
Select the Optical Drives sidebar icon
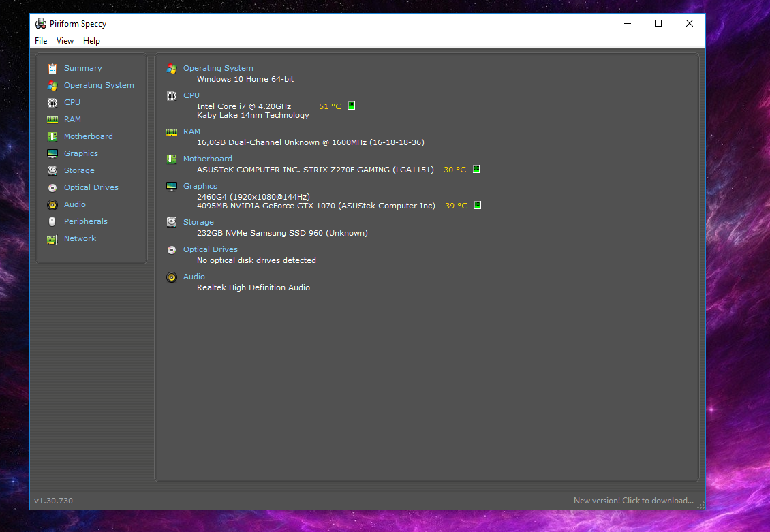pos(52,187)
